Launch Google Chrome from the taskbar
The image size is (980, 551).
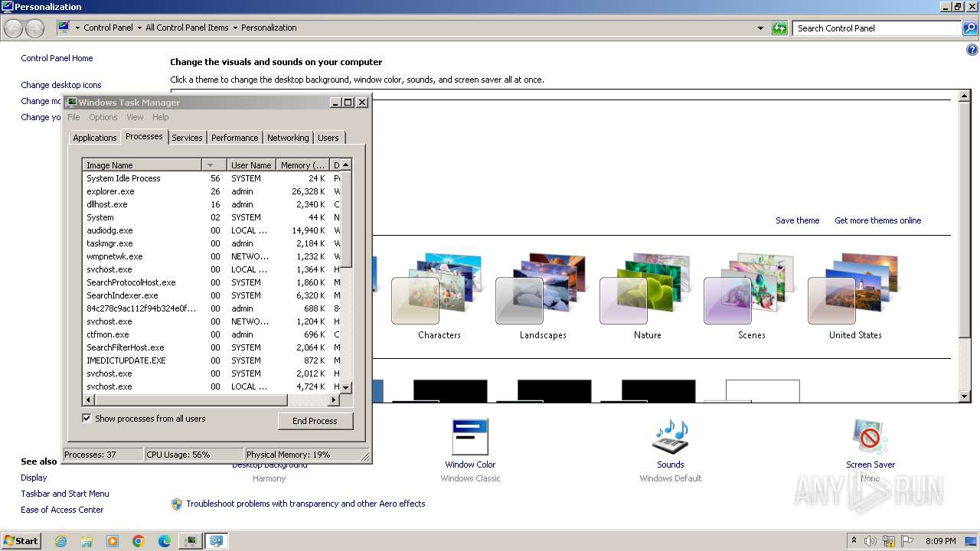(139, 541)
